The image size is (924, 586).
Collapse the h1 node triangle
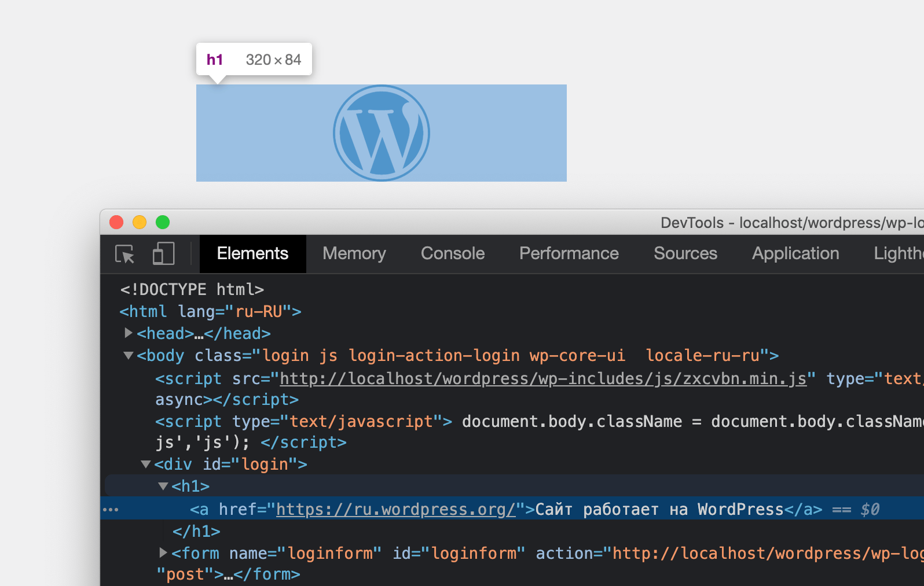coord(163,487)
